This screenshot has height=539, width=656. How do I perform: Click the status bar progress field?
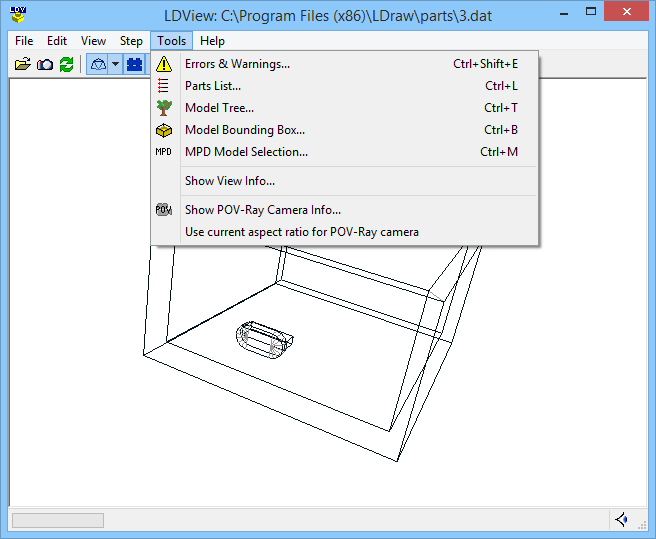[x=58, y=520]
